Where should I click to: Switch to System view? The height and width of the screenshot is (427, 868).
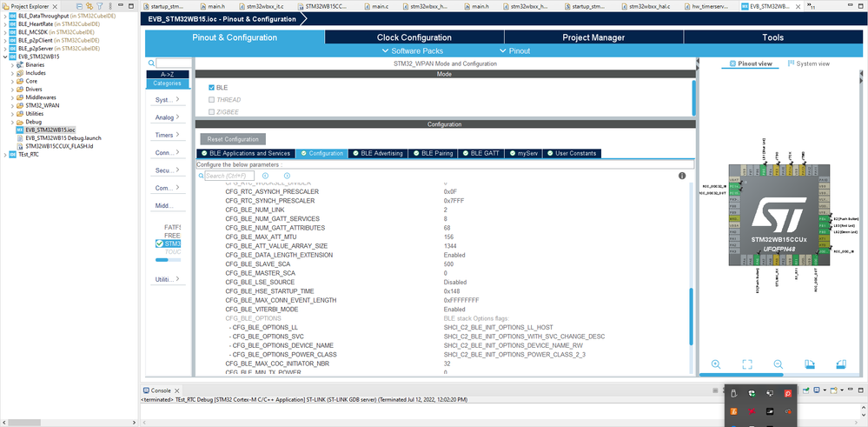pyautogui.click(x=809, y=63)
